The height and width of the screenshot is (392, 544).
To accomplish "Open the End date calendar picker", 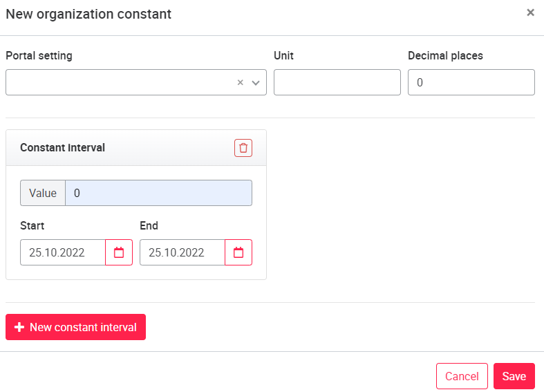I will (x=238, y=252).
